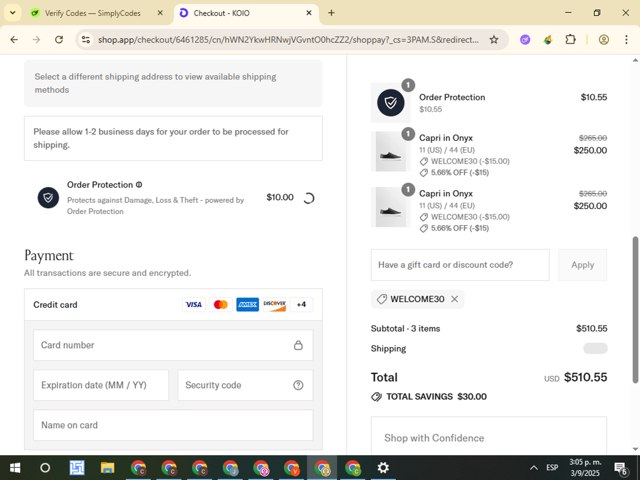640x480 pixels.
Task: Click the American Express logo
Action: 247,304
